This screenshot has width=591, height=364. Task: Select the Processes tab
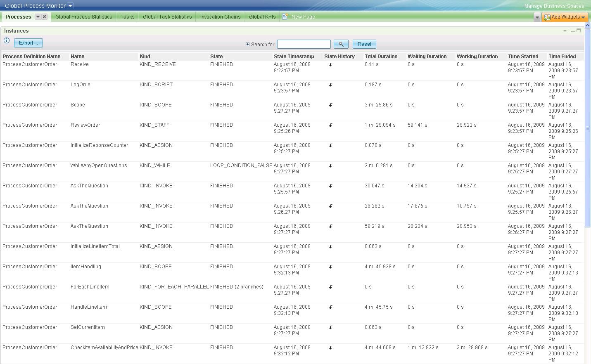(x=18, y=17)
